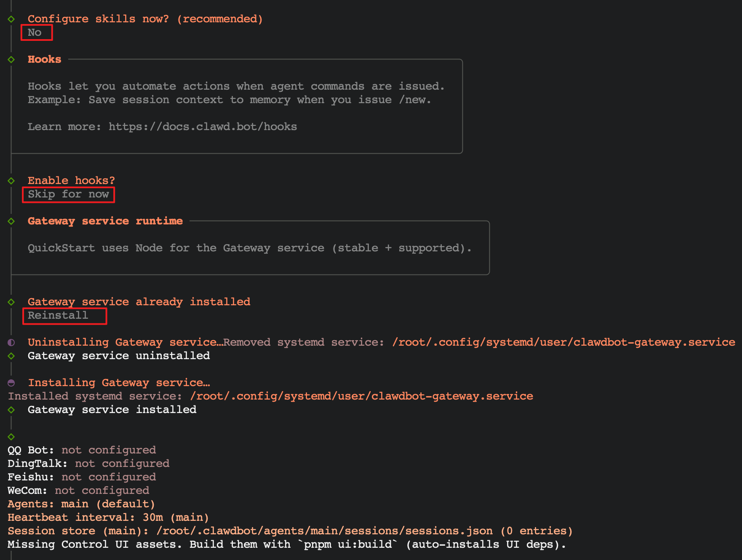Click the 'Missing Control UI assets' message
742x560 pixels.
[x=287, y=544]
